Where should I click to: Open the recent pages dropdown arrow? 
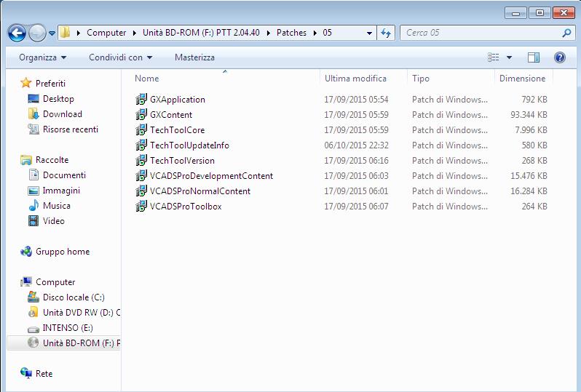tap(52, 33)
